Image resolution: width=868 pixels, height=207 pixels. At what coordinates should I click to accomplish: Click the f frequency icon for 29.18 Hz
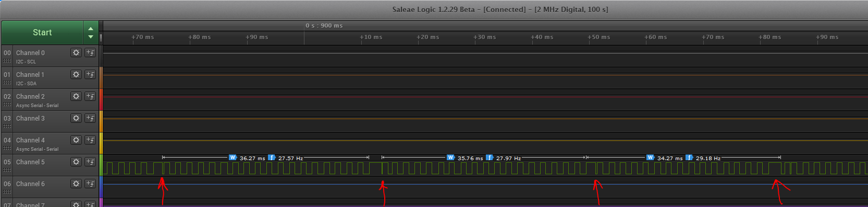tap(689, 158)
